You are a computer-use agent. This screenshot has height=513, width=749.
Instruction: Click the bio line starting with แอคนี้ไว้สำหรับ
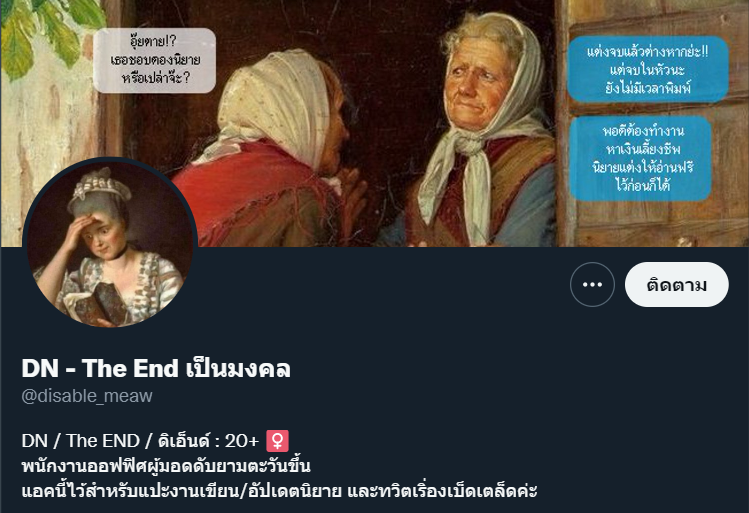(279, 491)
